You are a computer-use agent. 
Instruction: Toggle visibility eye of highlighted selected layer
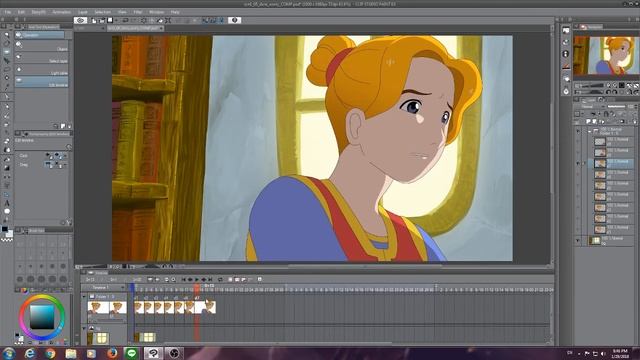point(578,163)
